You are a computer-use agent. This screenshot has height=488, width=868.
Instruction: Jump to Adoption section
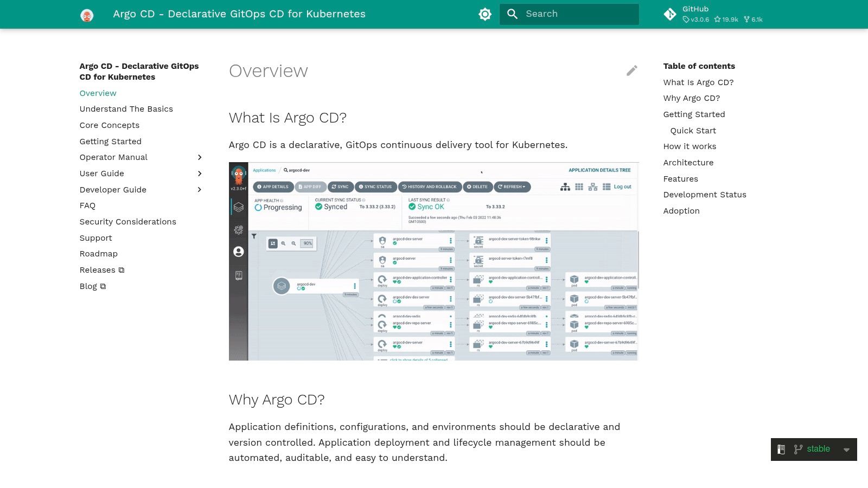tap(681, 211)
